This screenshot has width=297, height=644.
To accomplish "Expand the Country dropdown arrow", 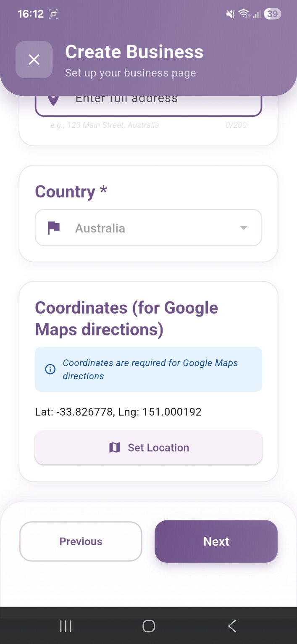I will click(x=243, y=228).
